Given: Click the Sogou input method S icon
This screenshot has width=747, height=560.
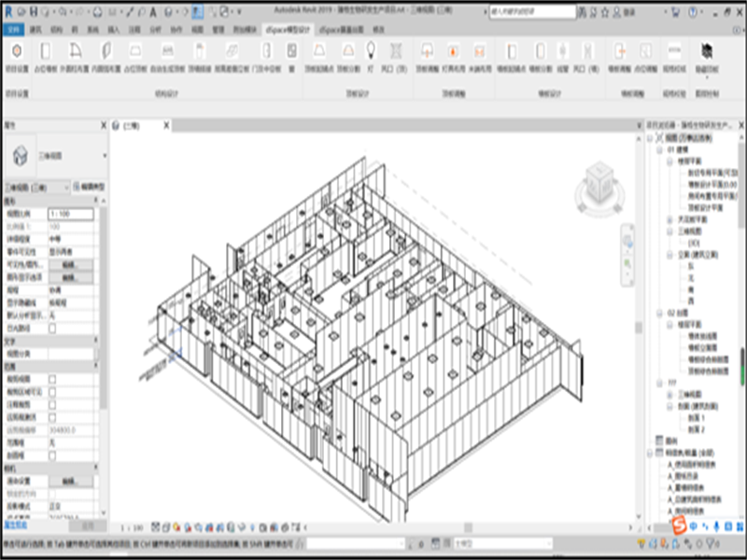Looking at the screenshot, I should 679,525.
